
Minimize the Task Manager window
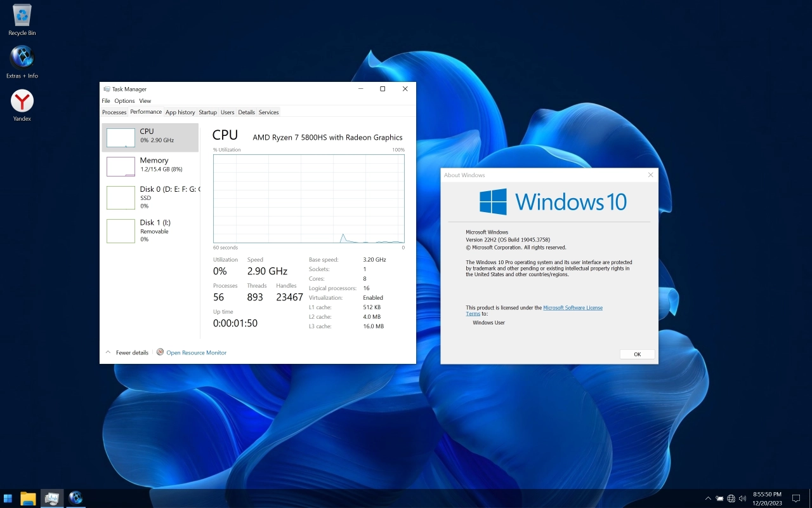[360, 89]
